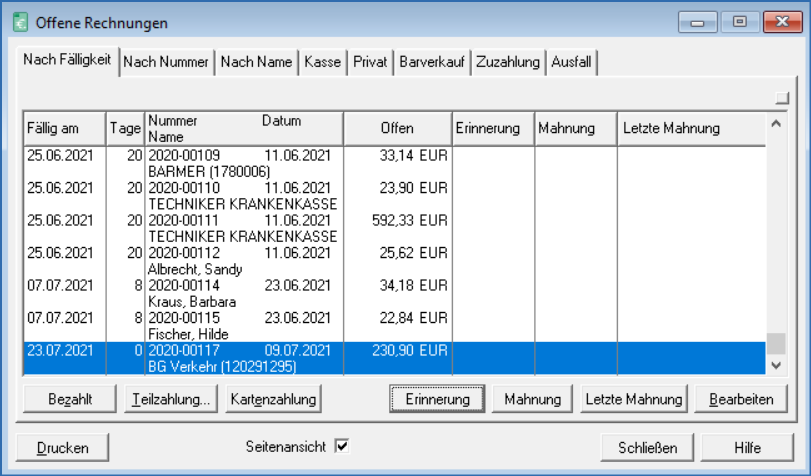
Task: Select the Kasse tab
Action: 322,62
